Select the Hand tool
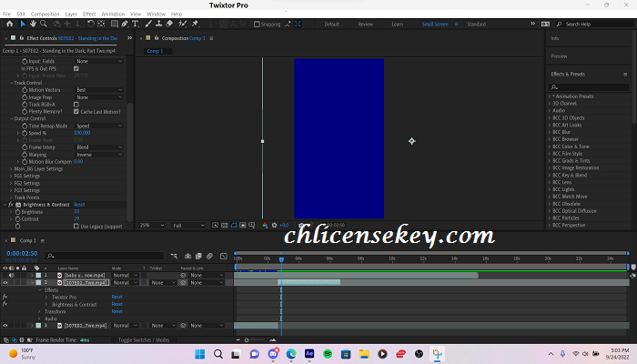This screenshot has height=364, width=637. pos(33,24)
